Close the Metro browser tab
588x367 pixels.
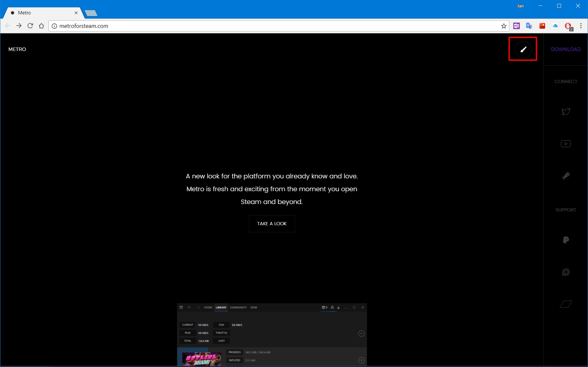[x=76, y=13]
